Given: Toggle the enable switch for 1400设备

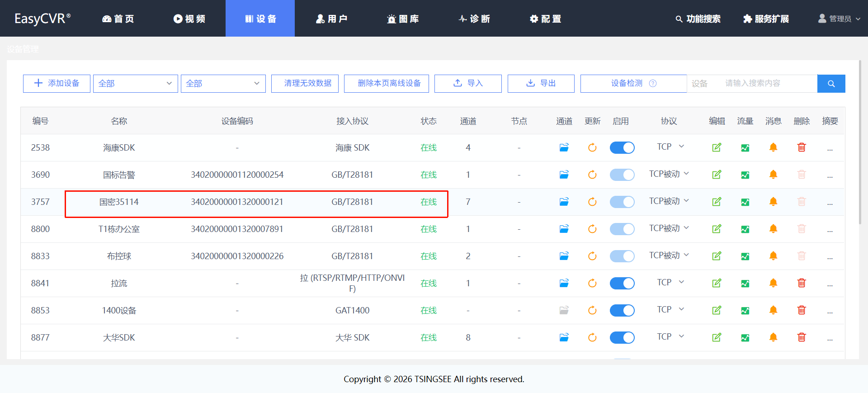Looking at the screenshot, I should click(x=622, y=311).
